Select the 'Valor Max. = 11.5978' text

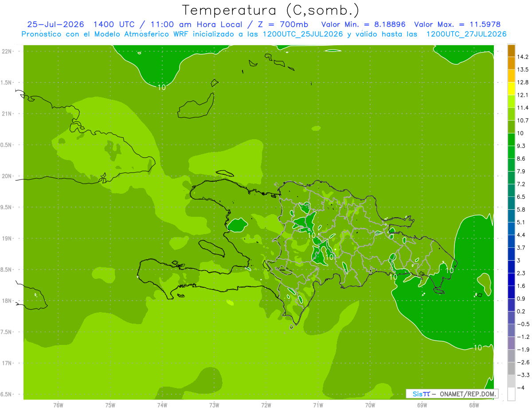pos(458,24)
